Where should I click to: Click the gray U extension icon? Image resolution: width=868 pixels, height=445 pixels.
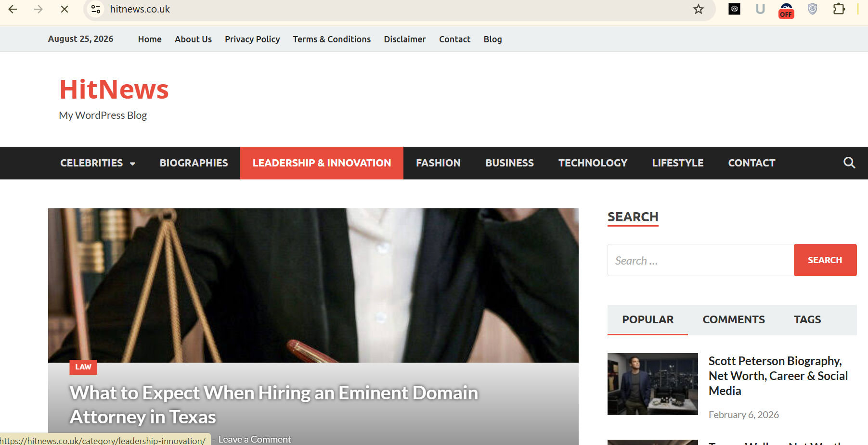click(760, 9)
